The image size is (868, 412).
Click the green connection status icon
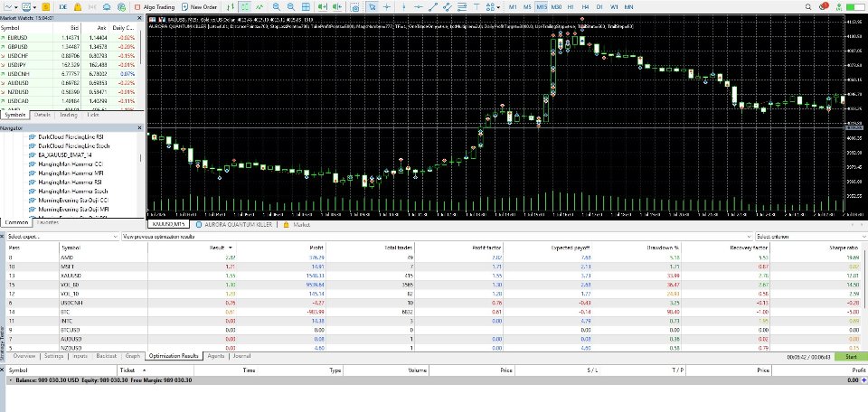(839, 7)
